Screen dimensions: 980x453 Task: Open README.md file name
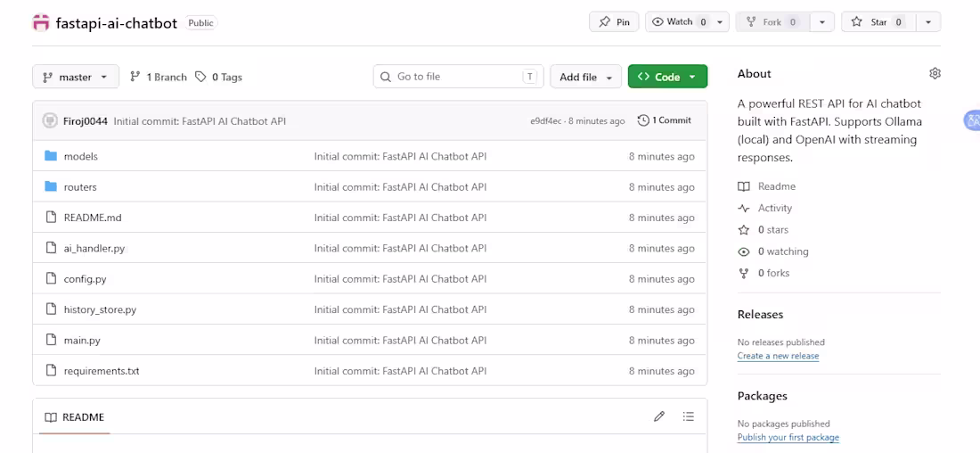coord(93,218)
